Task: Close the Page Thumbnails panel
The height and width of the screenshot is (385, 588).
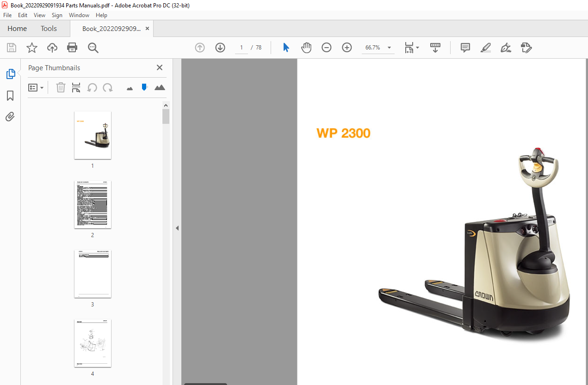Action: [x=160, y=67]
